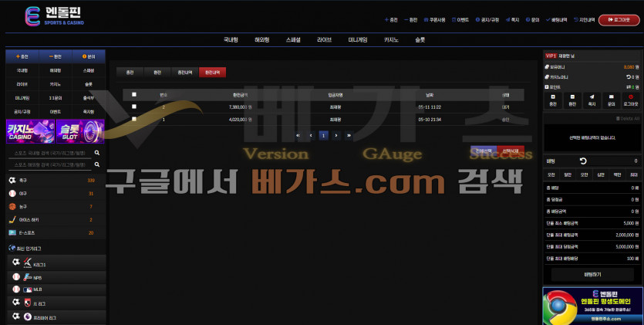Open 쪽지 messages in the top header
This screenshot has height=325, width=644.
pos(513,20)
